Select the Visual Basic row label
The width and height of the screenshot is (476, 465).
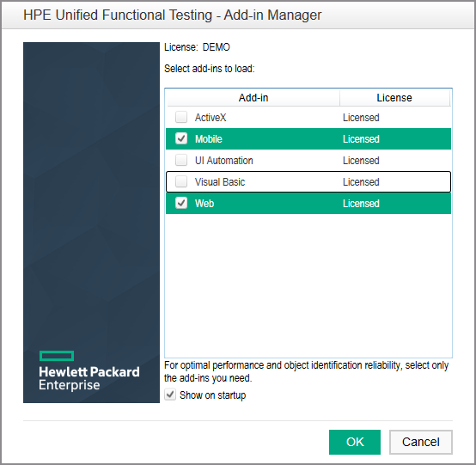pos(220,182)
